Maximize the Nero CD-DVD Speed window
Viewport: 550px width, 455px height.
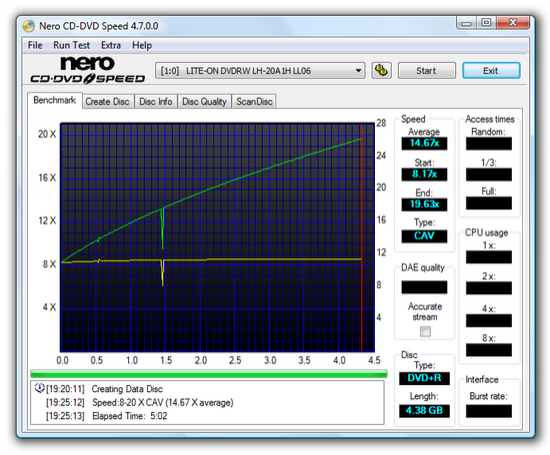pos(486,23)
